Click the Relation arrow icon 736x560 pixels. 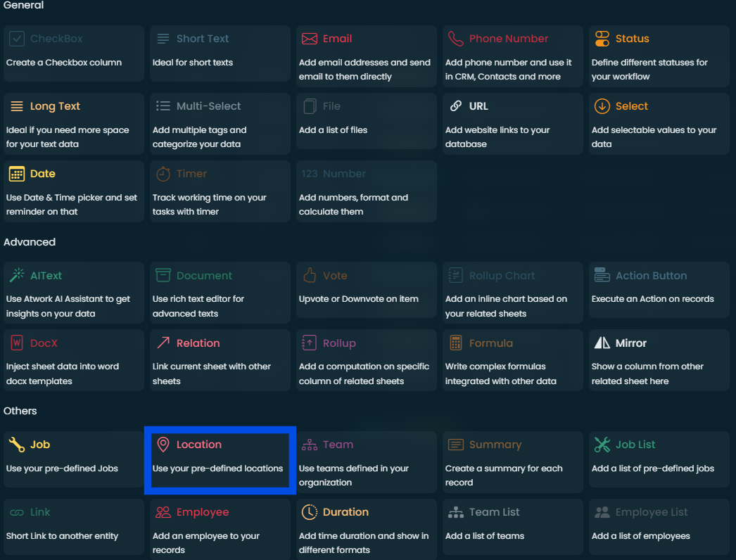pyautogui.click(x=163, y=343)
